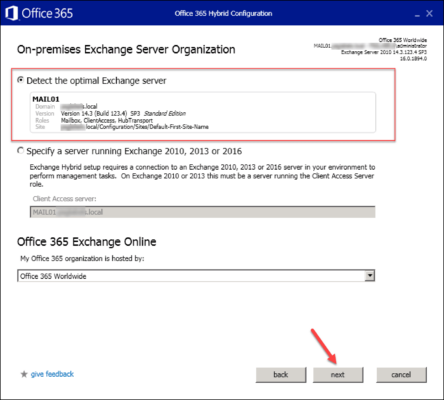Click the Client Access server label
Viewport: 444px width, 400px height.
click(64, 199)
